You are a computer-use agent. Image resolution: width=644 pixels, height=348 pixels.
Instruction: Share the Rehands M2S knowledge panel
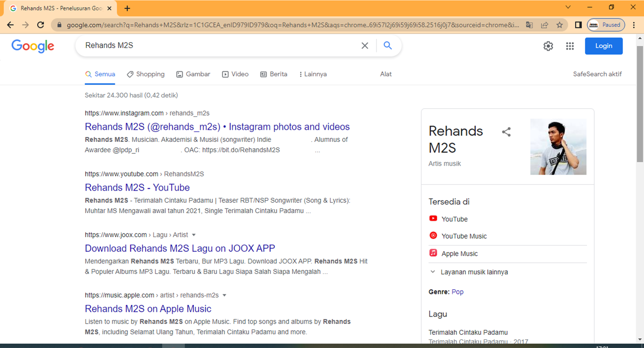click(506, 132)
